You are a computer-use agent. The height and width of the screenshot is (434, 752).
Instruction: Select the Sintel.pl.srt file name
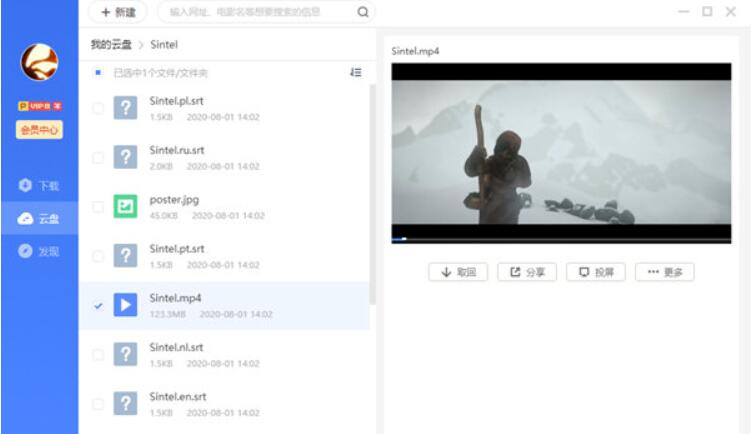[x=176, y=101]
